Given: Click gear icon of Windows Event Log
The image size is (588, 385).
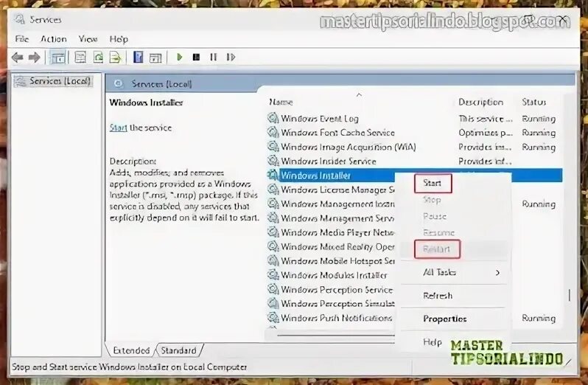Looking at the screenshot, I should pos(273,118).
